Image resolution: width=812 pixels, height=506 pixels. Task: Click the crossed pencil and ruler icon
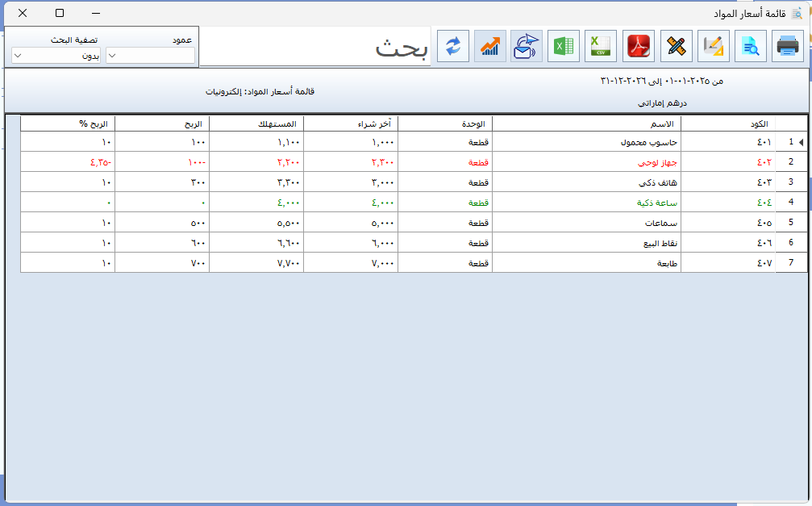point(676,47)
